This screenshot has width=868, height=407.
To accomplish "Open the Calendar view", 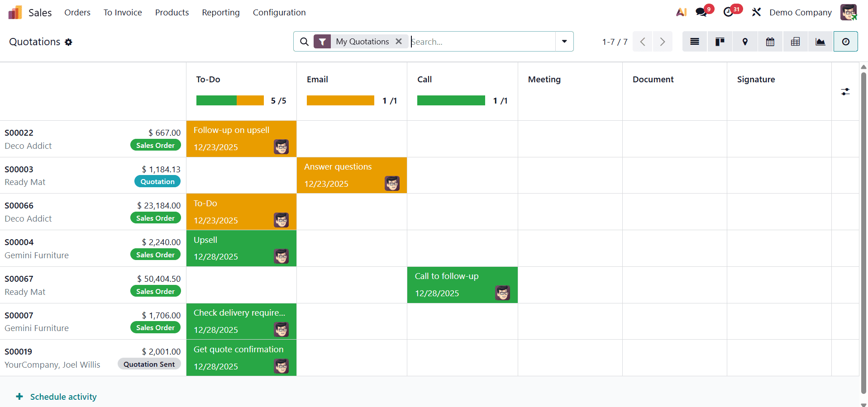I will [x=770, y=41].
